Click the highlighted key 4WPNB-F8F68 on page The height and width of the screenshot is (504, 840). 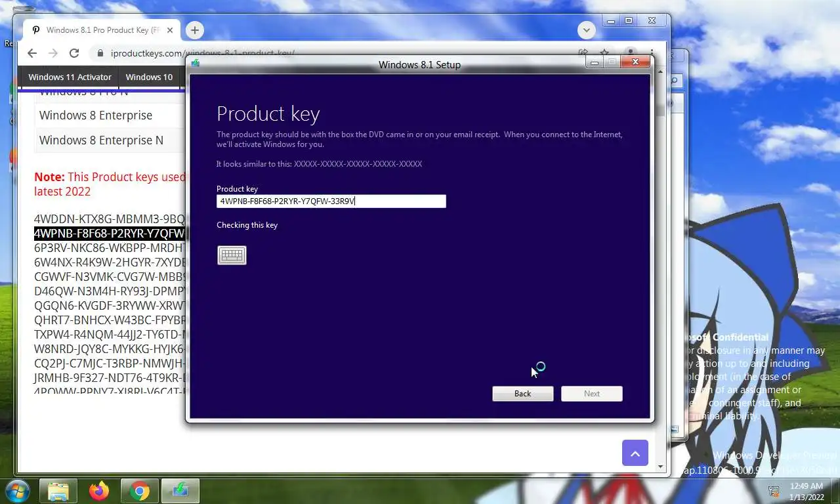coord(110,234)
